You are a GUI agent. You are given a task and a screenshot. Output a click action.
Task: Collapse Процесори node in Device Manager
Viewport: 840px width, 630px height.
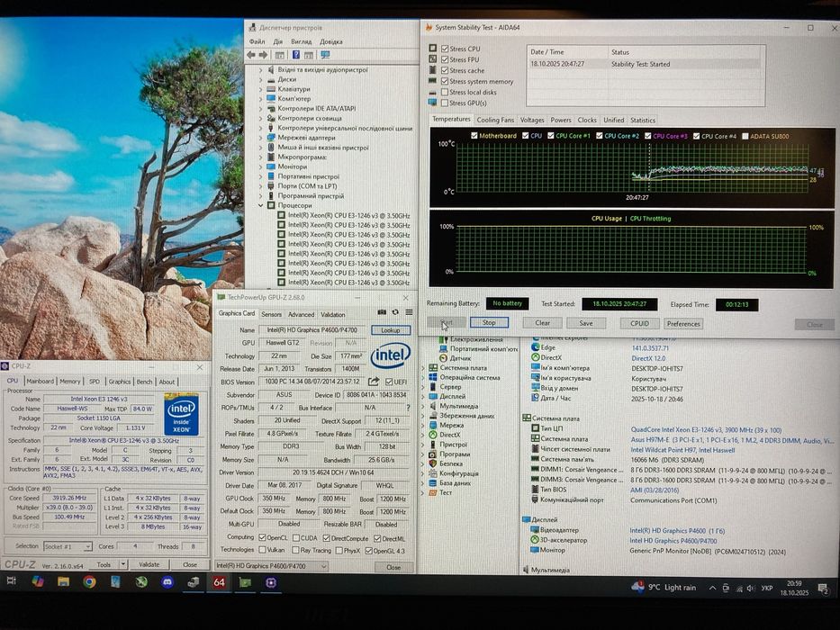click(x=261, y=206)
